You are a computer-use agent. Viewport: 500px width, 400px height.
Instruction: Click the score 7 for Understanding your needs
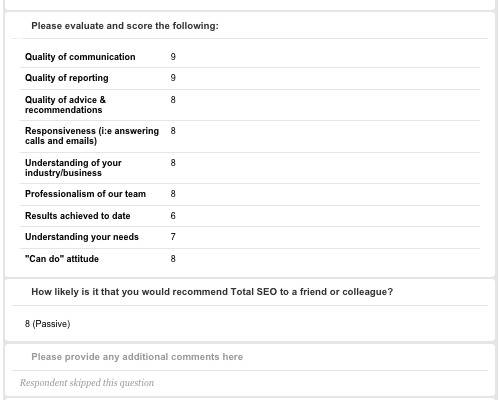173,237
